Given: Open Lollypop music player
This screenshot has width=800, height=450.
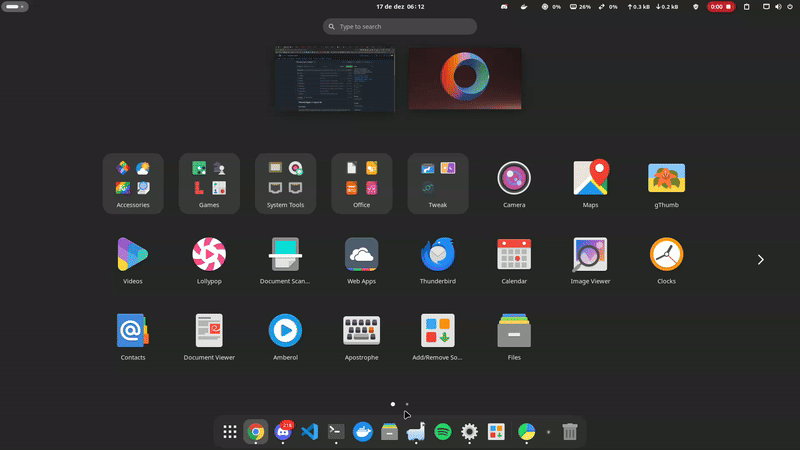Looking at the screenshot, I should (209, 260).
